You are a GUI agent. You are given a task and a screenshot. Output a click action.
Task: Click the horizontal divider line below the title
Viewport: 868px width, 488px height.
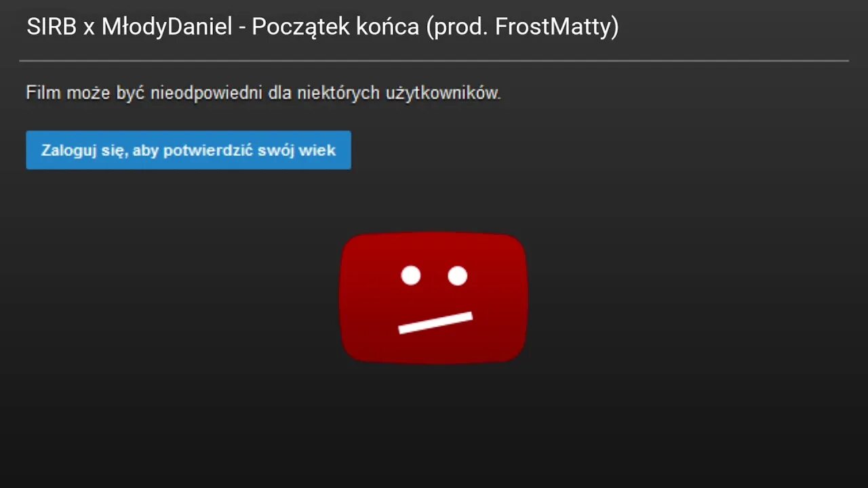pos(434,61)
